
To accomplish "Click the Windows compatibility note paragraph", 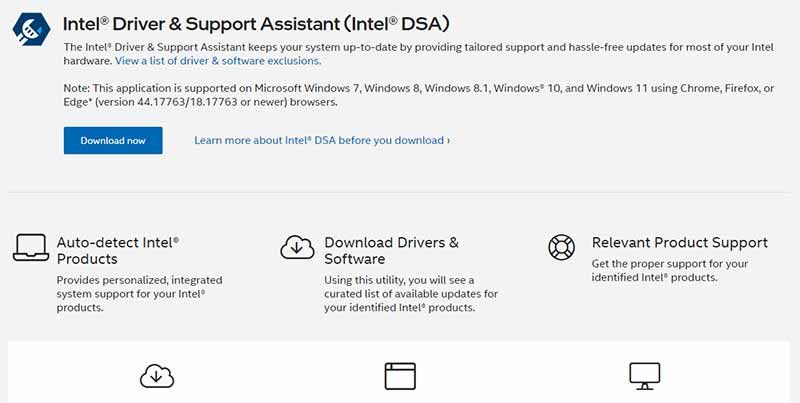I will click(419, 95).
